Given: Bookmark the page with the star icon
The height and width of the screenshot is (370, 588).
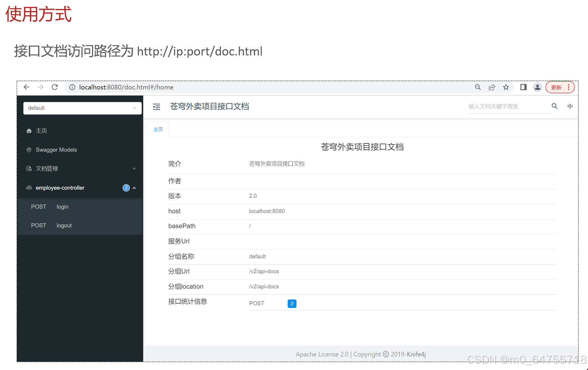Looking at the screenshot, I should [506, 87].
